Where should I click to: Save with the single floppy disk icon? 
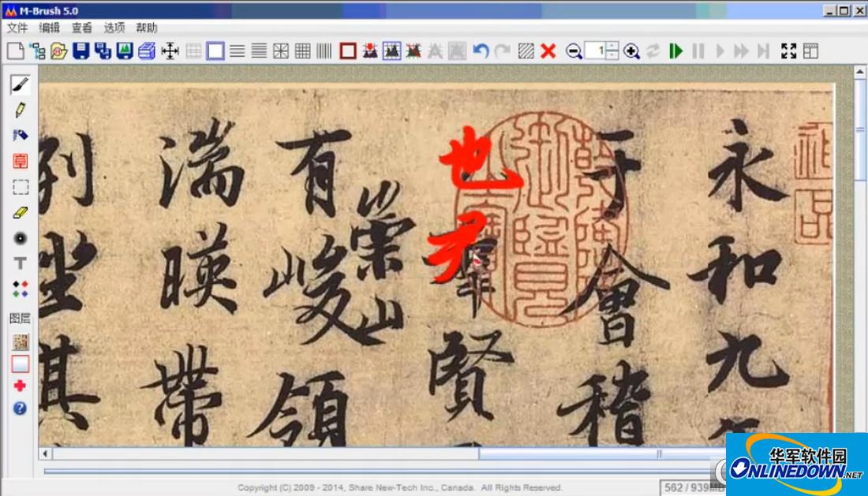[80, 51]
